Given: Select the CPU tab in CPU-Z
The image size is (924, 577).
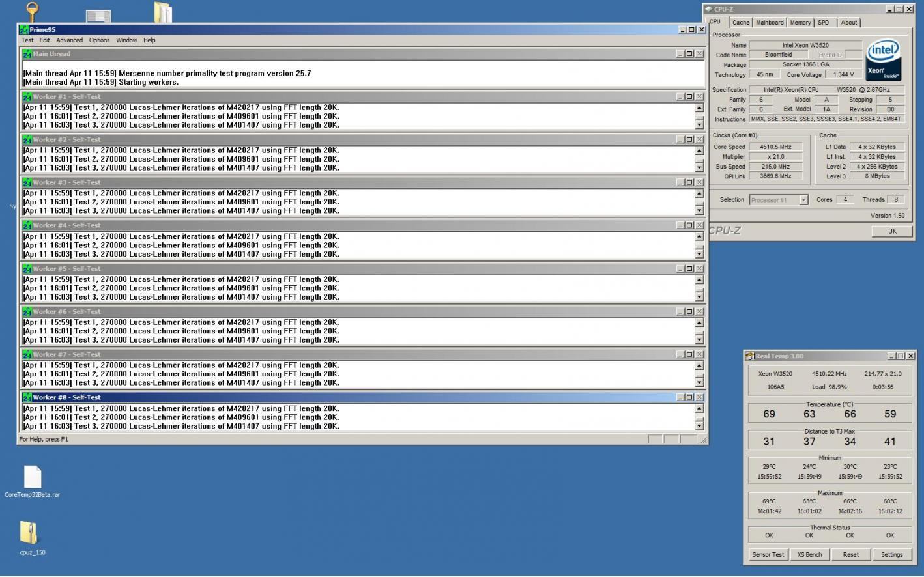Looking at the screenshot, I should [x=715, y=22].
